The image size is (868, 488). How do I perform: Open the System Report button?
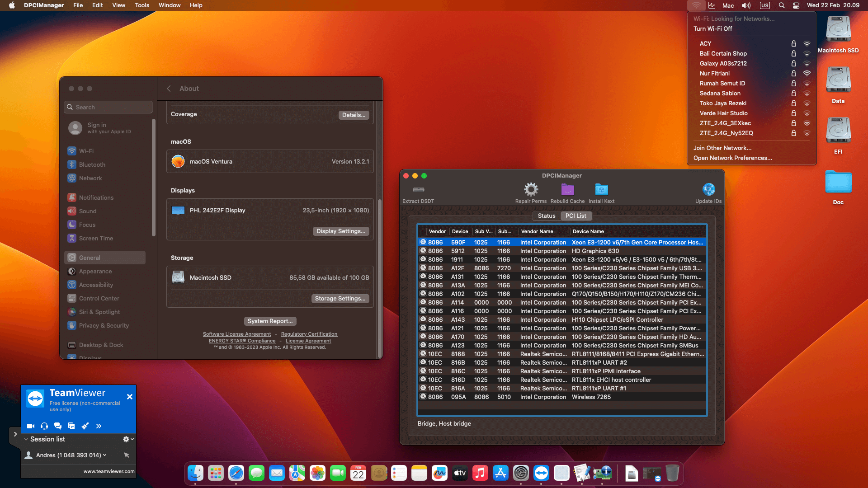point(270,321)
